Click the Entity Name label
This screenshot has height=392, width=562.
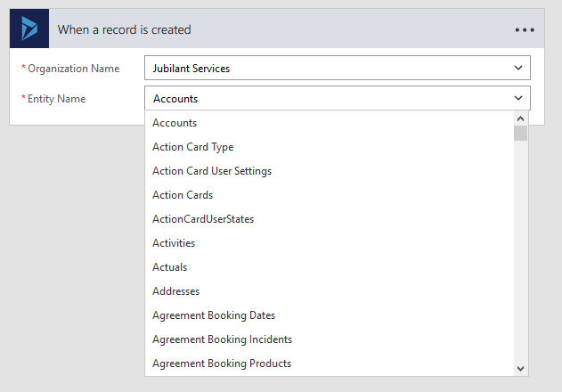click(57, 99)
